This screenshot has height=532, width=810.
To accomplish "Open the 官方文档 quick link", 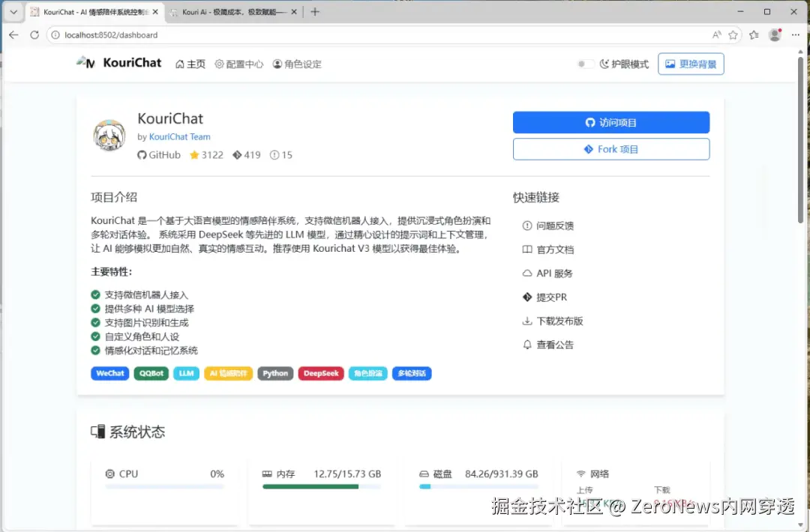I will pyautogui.click(x=548, y=250).
